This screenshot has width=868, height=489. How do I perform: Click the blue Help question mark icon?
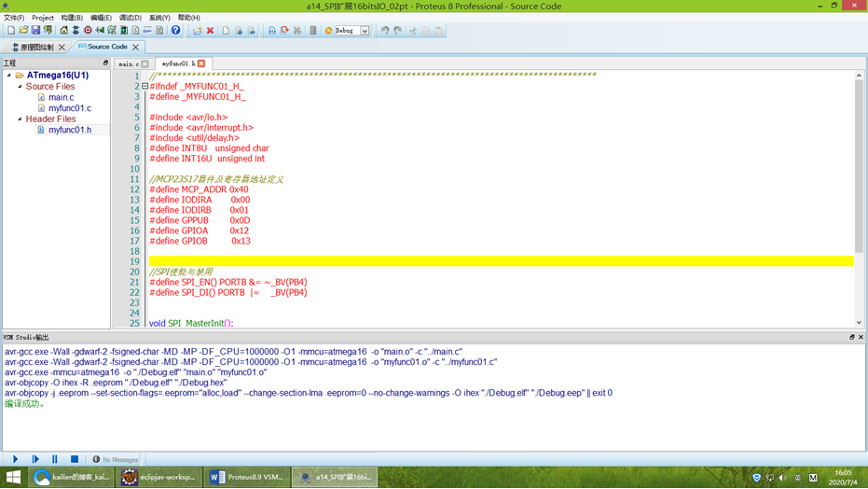click(x=175, y=31)
